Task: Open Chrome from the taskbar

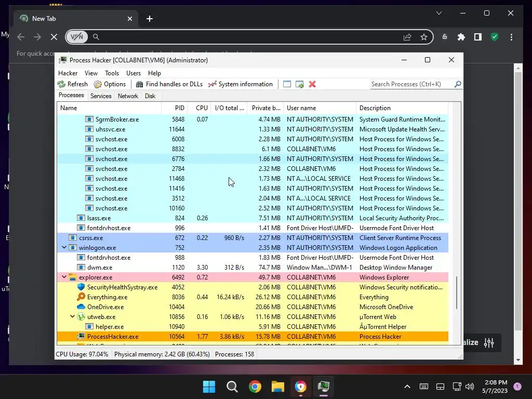Action: [x=255, y=387]
